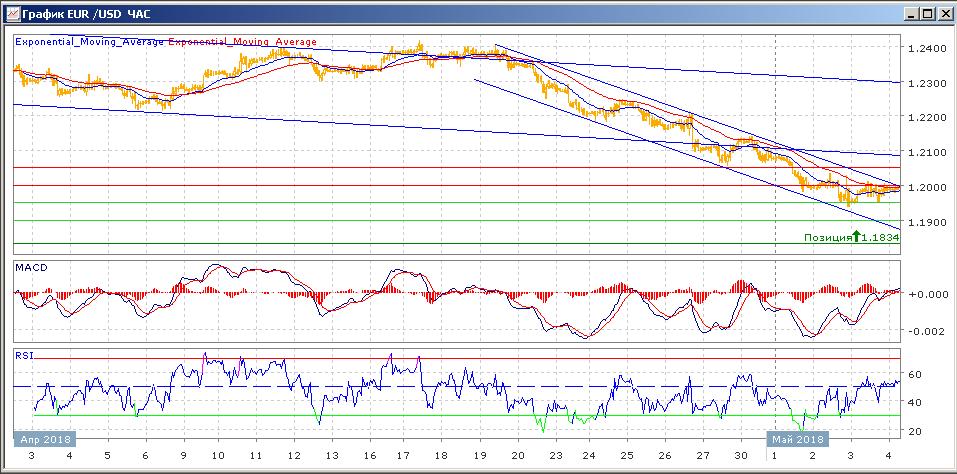Click the MACD indicator panel label
Viewport: 957px width, 474px height.
[x=29, y=268]
